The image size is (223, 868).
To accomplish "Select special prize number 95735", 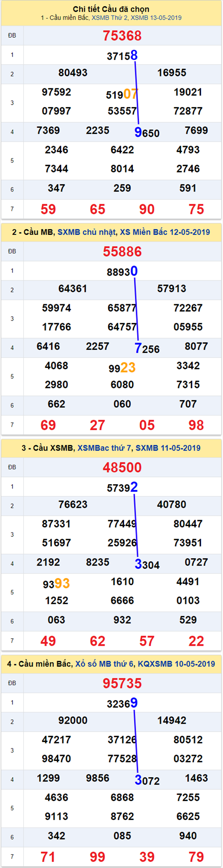I will click(x=122, y=683).
